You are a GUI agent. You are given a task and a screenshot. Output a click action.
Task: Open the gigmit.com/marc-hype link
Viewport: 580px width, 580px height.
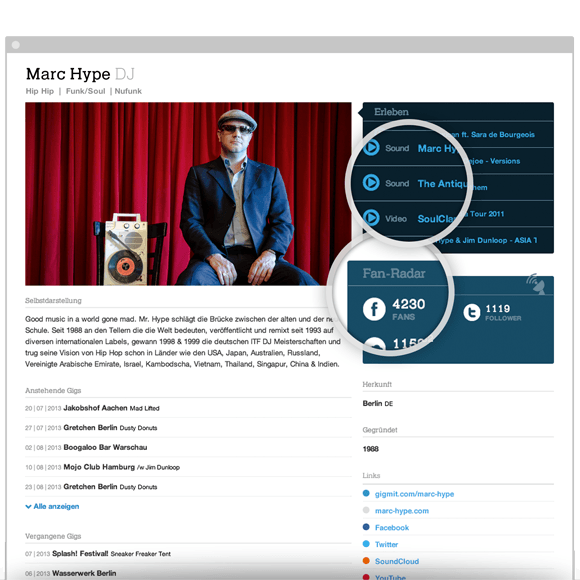414,494
